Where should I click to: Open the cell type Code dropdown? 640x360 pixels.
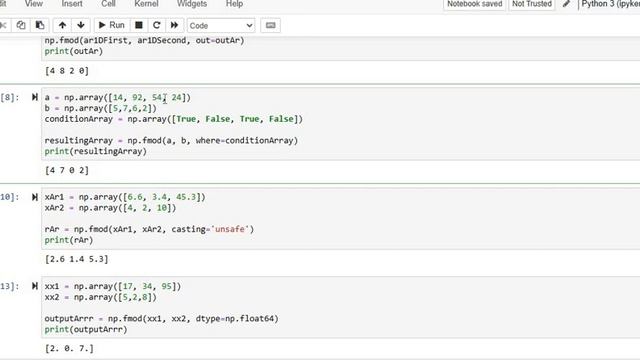tap(221, 25)
